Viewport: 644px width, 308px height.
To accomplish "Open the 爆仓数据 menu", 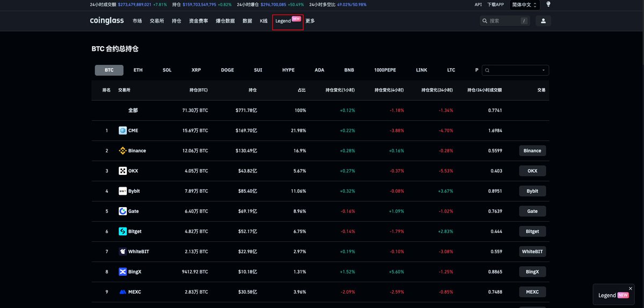I will (x=226, y=21).
